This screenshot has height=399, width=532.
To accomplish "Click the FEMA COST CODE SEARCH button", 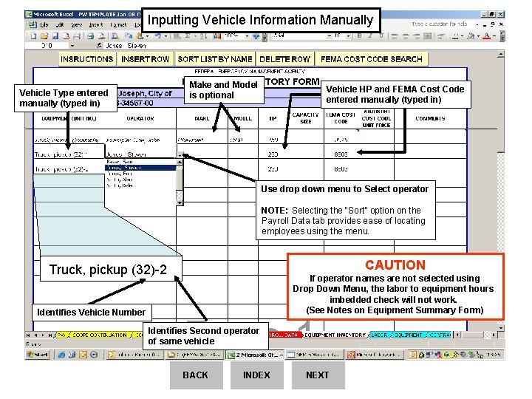I will click(x=372, y=59).
